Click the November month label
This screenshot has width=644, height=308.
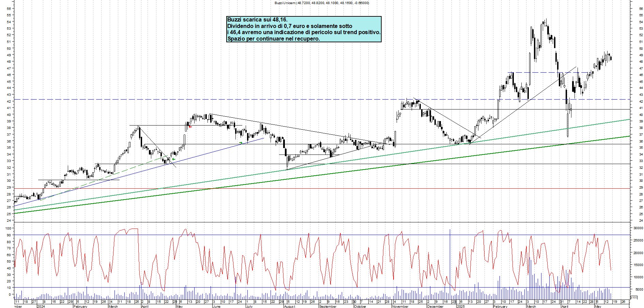400,306
